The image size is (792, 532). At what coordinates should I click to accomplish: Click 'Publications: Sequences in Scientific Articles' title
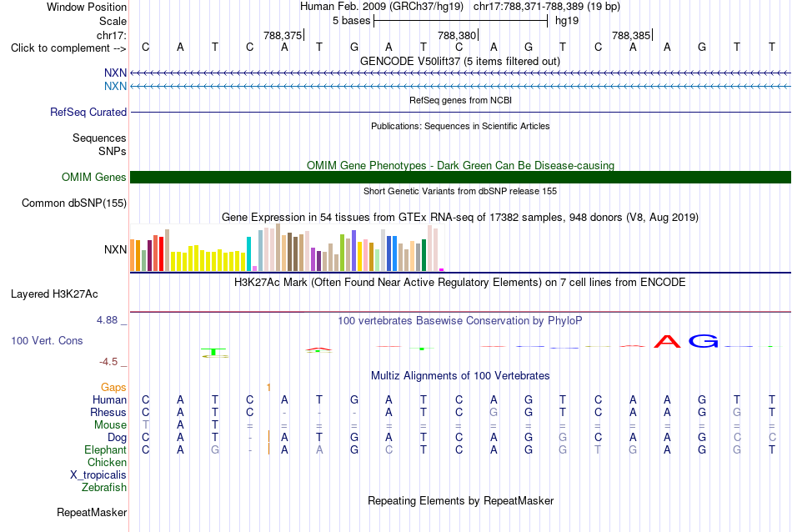tap(460, 126)
